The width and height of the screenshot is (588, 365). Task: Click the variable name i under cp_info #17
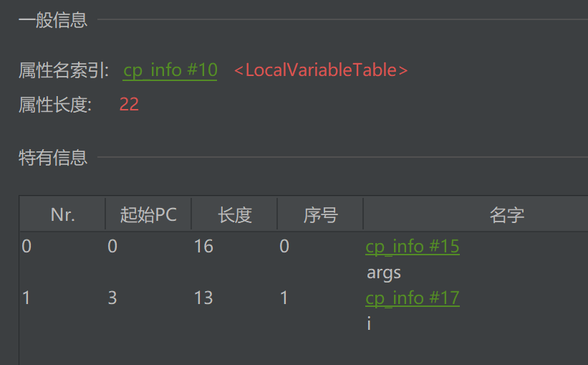[x=369, y=323]
